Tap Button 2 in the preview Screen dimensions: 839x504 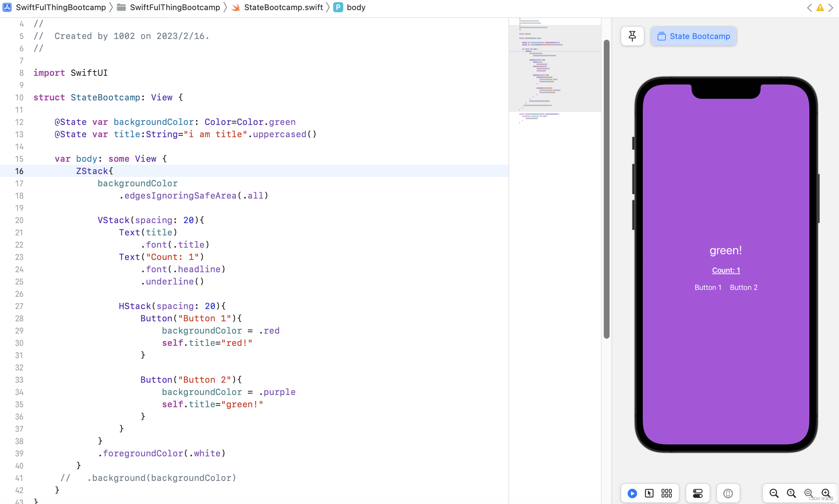pyautogui.click(x=744, y=287)
